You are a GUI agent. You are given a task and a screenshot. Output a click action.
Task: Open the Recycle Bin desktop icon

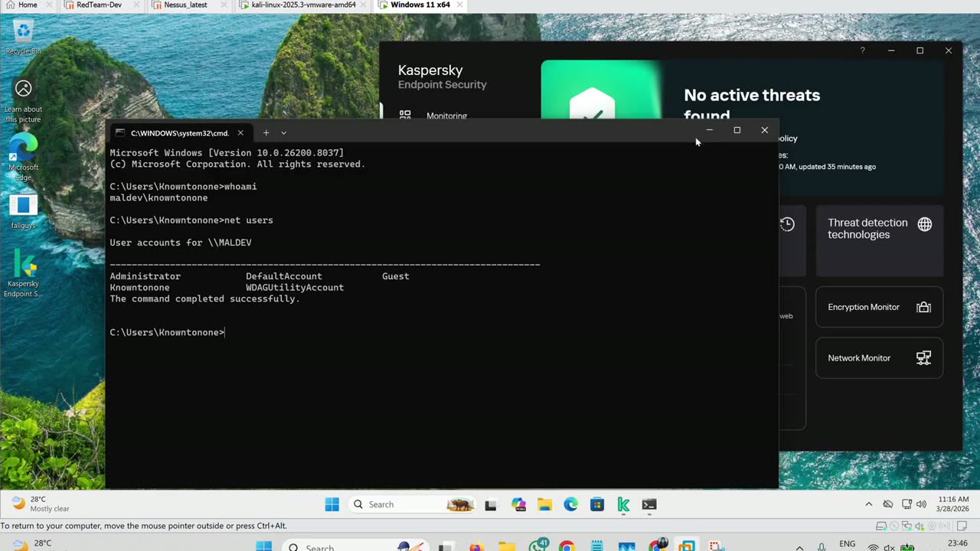click(23, 37)
